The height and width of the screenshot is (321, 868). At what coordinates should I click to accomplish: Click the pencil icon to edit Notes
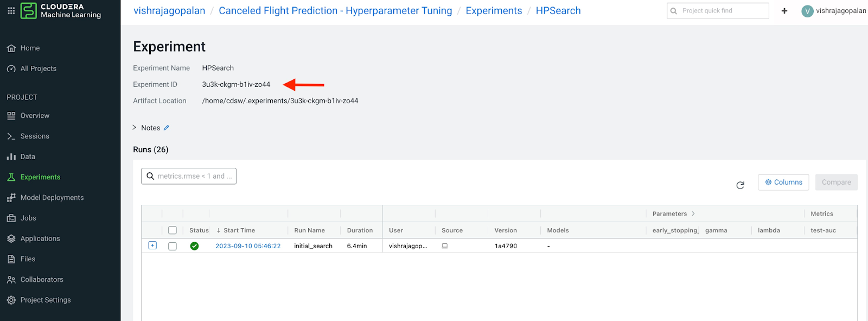[167, 128]
